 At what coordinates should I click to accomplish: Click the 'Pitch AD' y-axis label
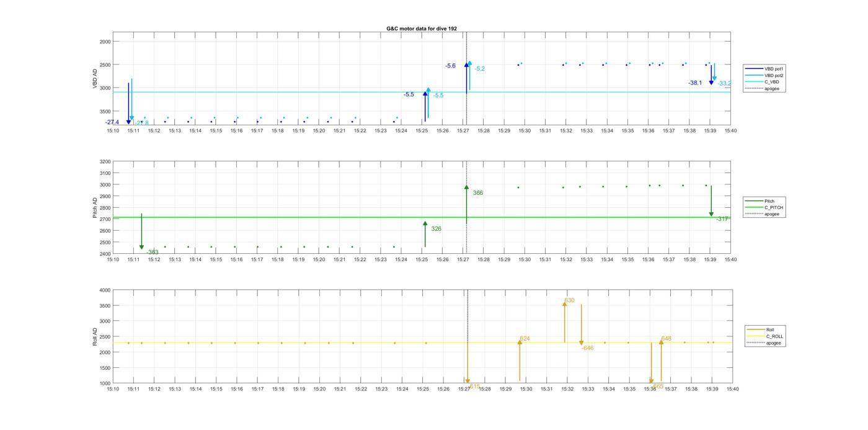tap(95, 208)
